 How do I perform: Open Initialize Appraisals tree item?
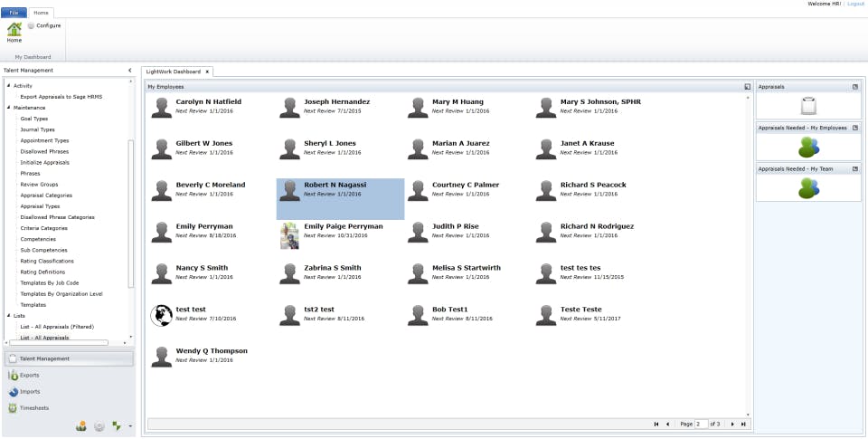(44, 162)
